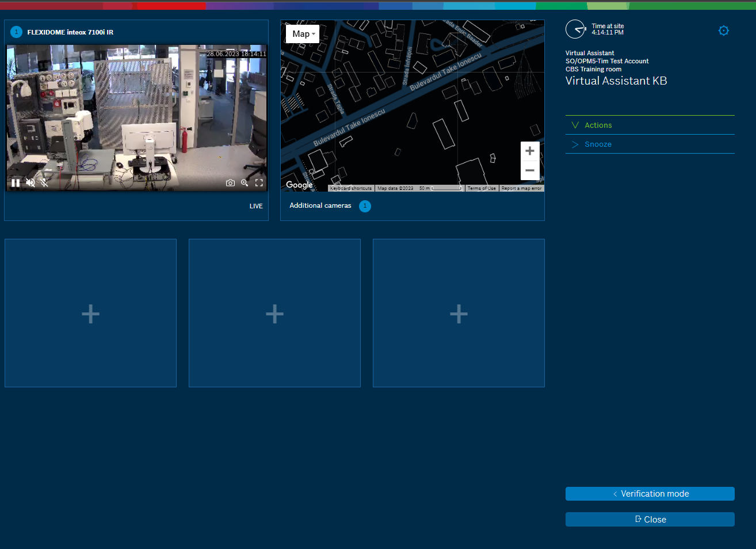
Task: Open the Map type dropdown
Action: pyautogui.click(x=303, y=34)
